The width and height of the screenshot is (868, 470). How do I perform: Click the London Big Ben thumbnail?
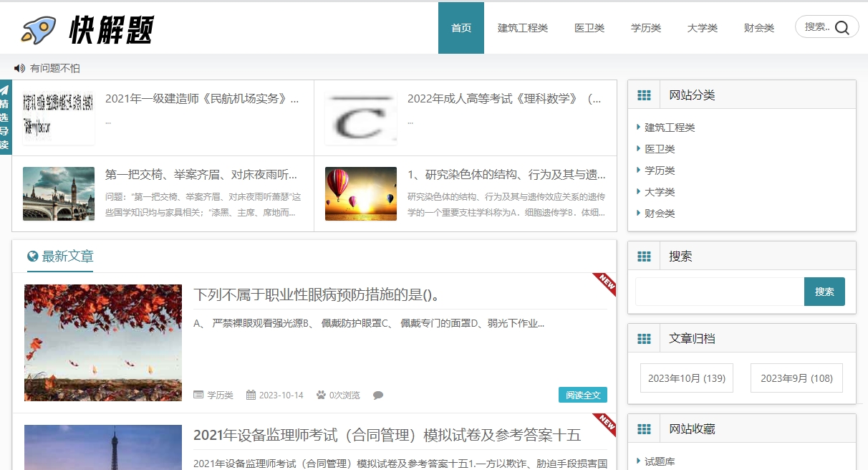click(x=59, y=193)
